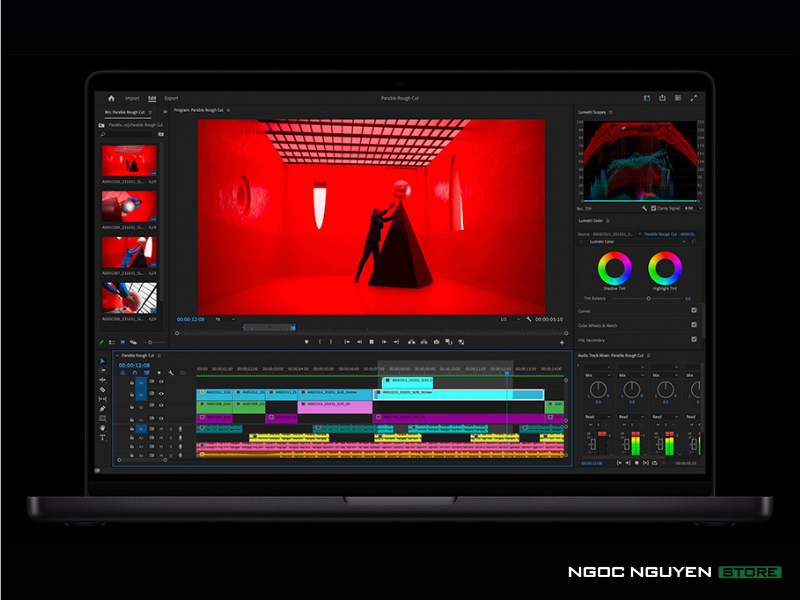The width and height of the screenshot is (800, 600).
Task: Switch to the Import tab
Action: (x=132, y=98)
